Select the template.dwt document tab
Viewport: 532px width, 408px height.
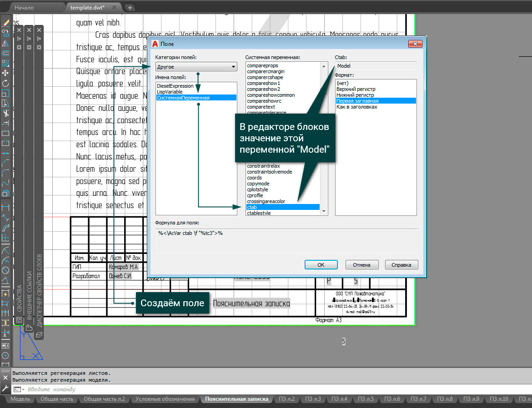pos(88,7)
